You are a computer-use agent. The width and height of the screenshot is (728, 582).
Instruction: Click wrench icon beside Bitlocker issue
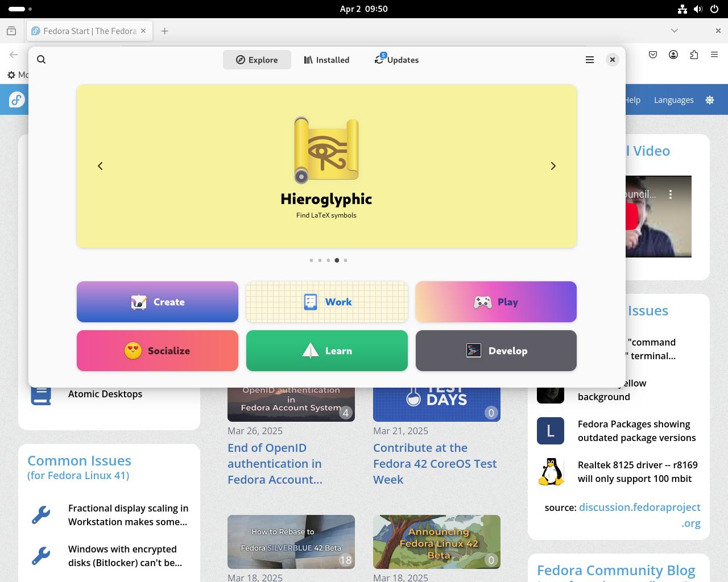pos(41,556)
